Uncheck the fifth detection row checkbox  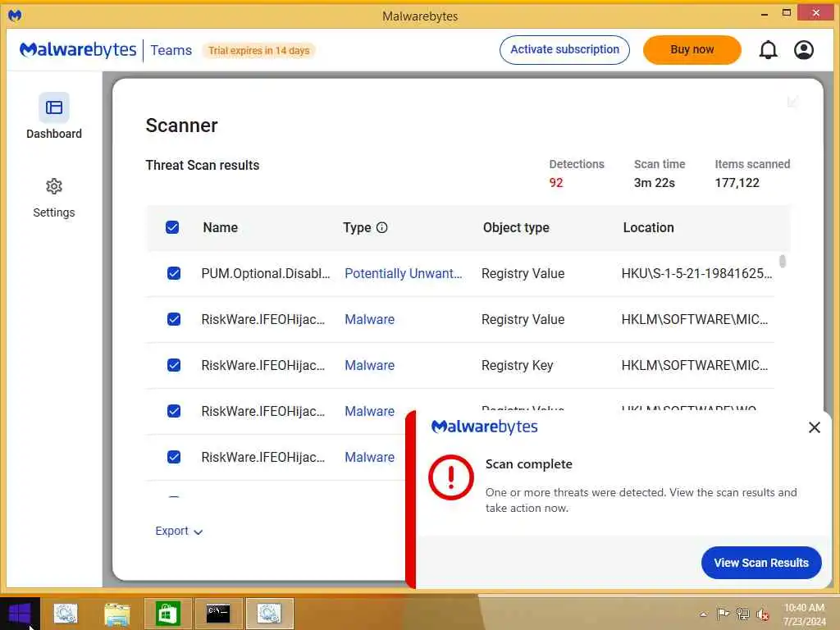click(x=174, y=458)
